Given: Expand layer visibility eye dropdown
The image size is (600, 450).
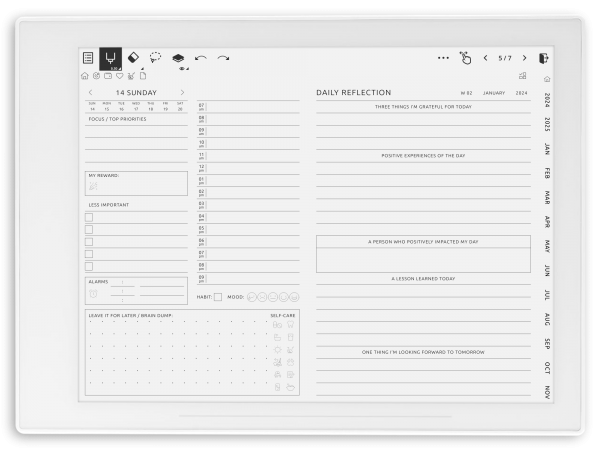Looking at the screenshot, I should pos(184,68).
